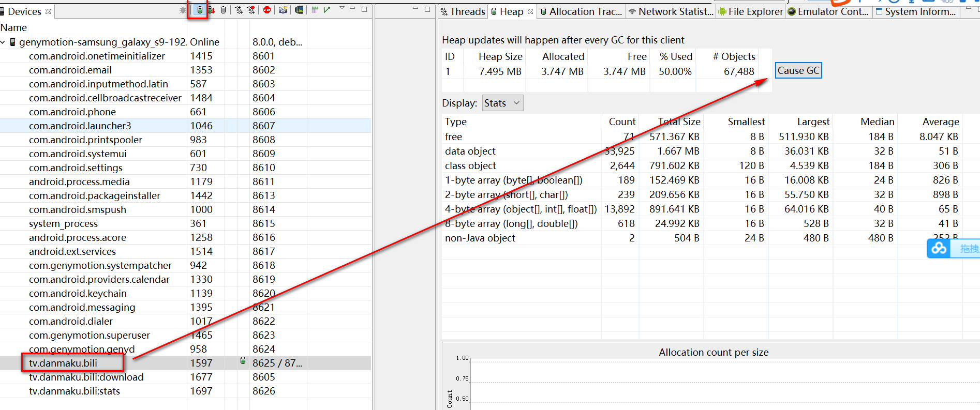Open the Network Statistics tab
Screen dimensions: 980x410
coord(671,11)
